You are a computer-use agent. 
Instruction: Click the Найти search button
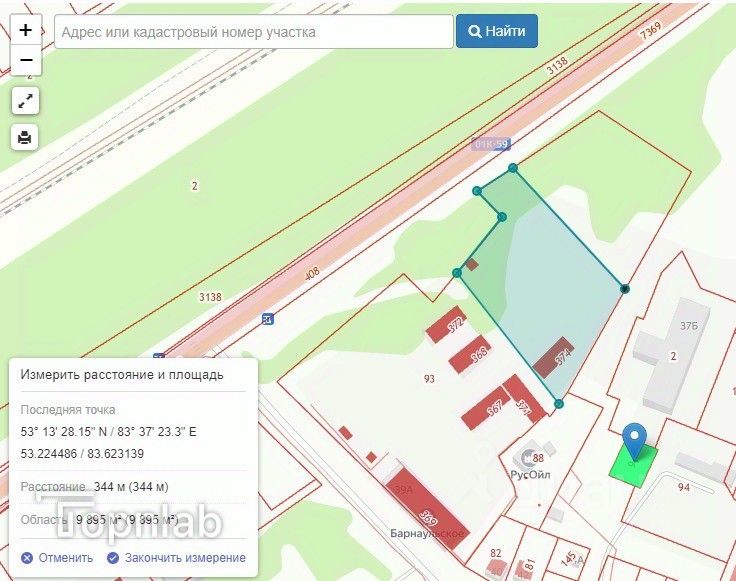tap(497, 31)
